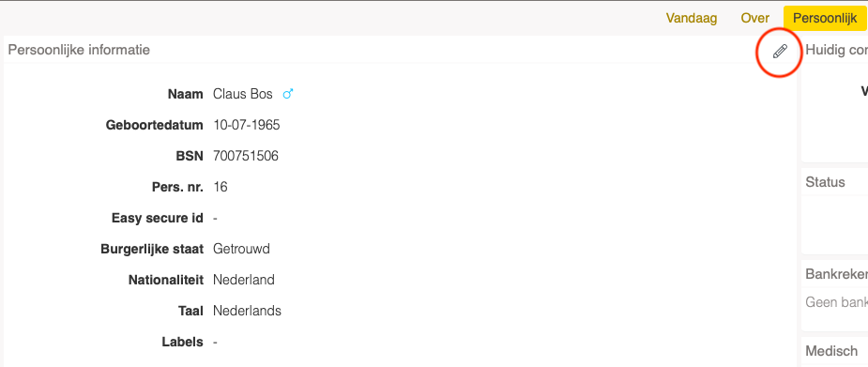868x367 pixels.
Task: Click the Medisch panel header
Action: click(831, 351)
